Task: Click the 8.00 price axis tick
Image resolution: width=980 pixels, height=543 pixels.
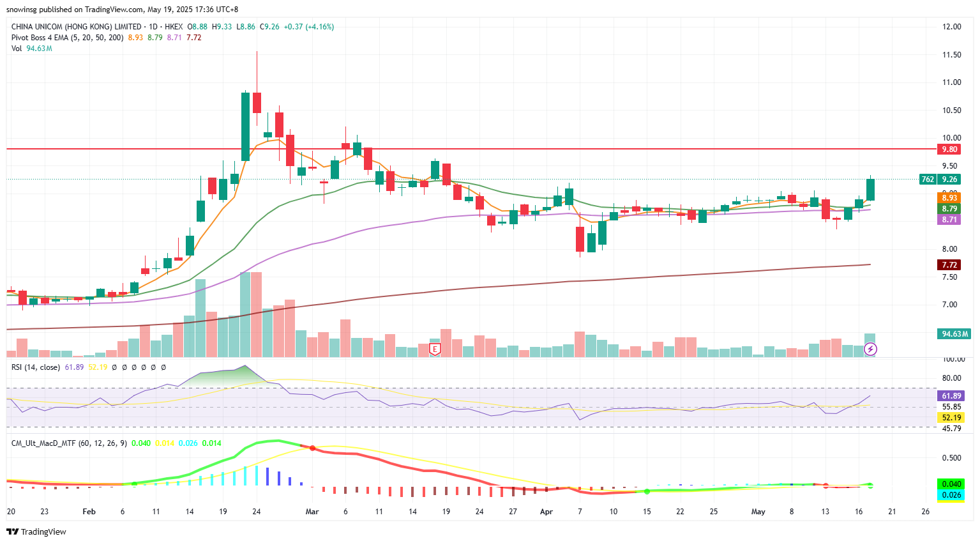Action: (949, 249)
